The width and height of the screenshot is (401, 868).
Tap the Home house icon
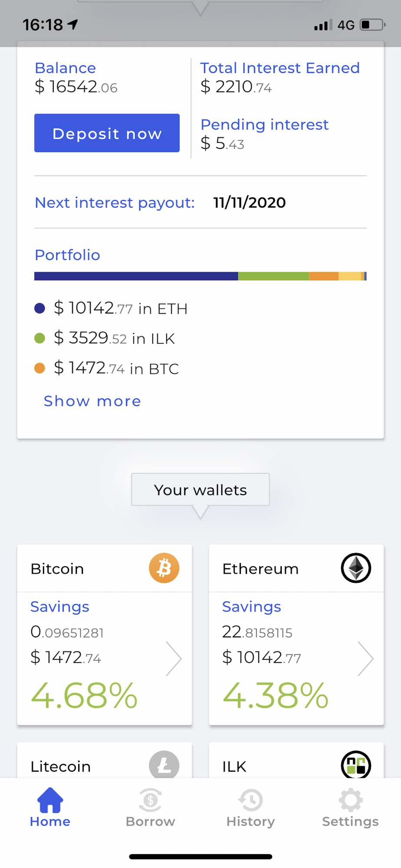coord(50,800)
